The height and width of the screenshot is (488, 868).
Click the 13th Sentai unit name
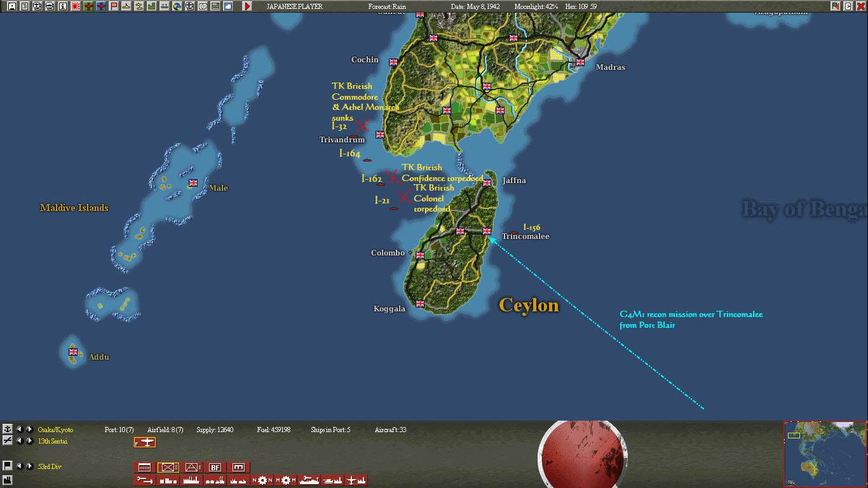(52, 441)
